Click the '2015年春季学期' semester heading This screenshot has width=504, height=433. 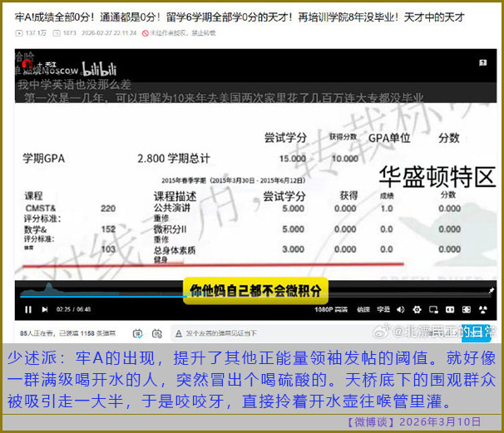click(x=233, y=180)
